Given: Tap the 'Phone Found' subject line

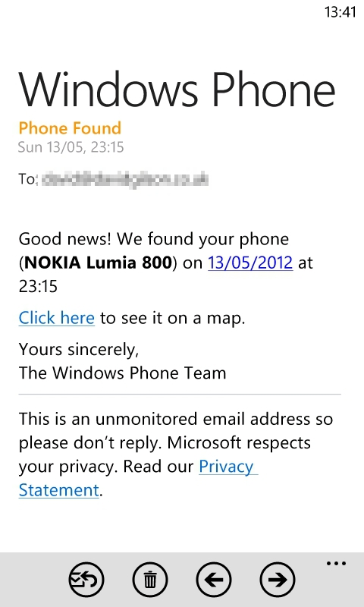Looking at the screenshot, I should [70, 128].
